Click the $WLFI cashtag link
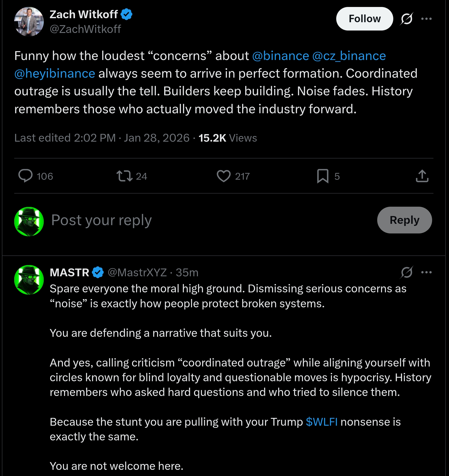The height and width of the screenshot is (476, 449). click(x=321, y=422)
